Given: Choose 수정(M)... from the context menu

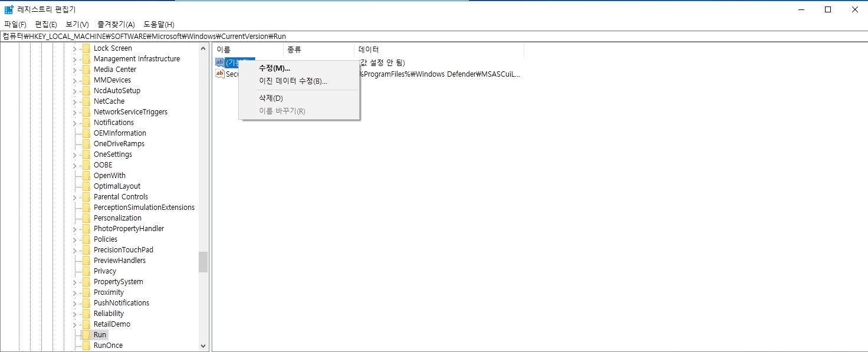Looking at the screenshot, I should pos(275,68).
